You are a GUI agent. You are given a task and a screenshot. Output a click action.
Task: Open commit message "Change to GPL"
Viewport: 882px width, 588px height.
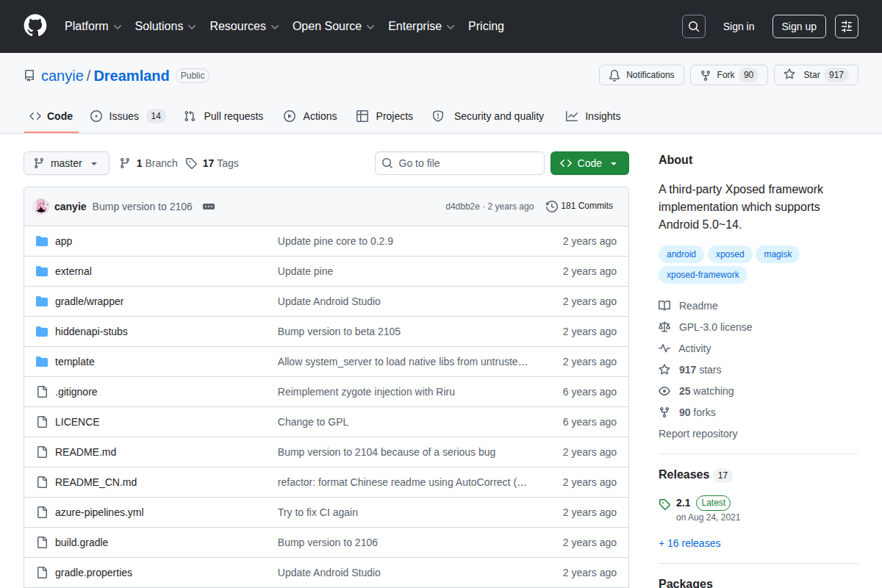pos(313,422)
